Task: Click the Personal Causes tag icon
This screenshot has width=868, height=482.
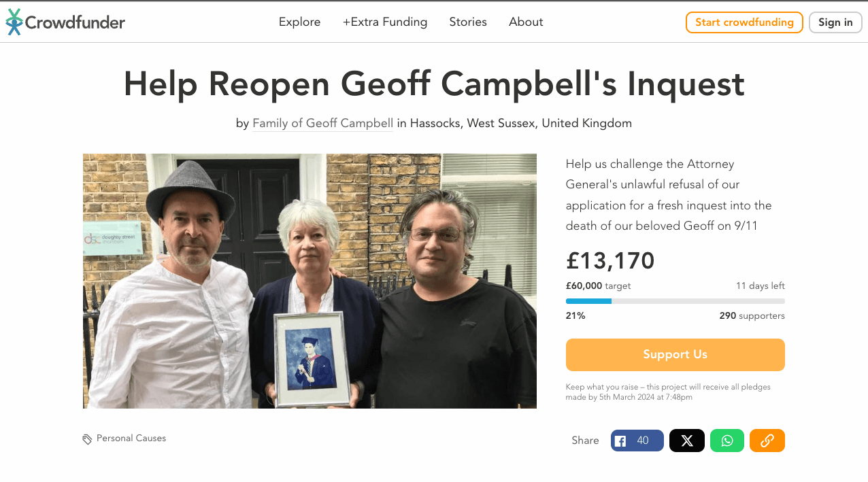Action: [87, 439]
